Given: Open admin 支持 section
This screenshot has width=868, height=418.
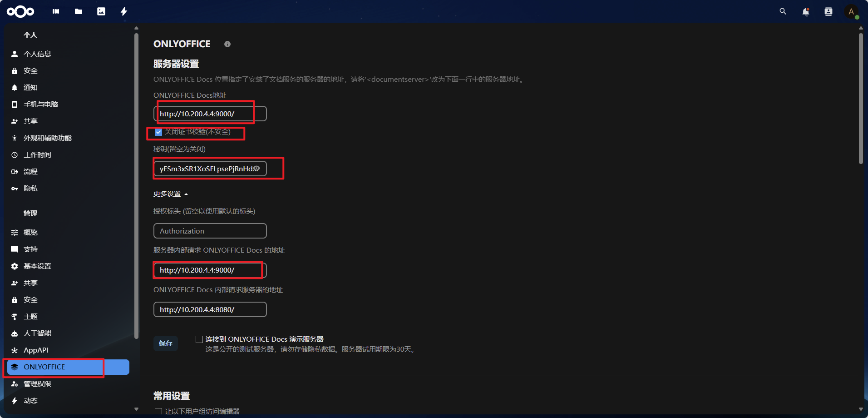Looking at the screenshot, I should (x=68, y=249).
